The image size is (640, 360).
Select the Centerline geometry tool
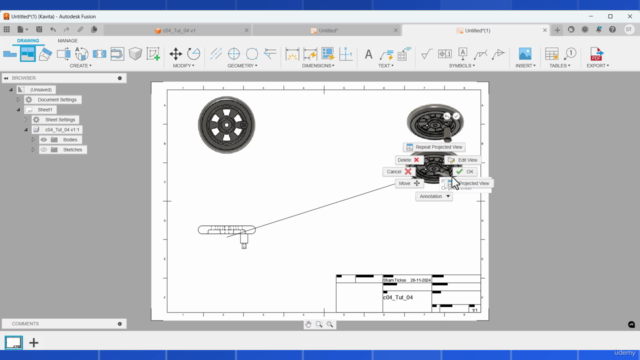pos(216,54)
